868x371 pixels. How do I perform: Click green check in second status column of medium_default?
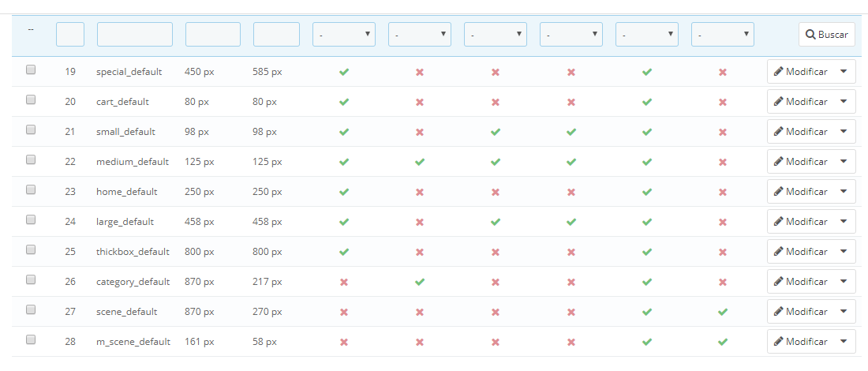(x=420, y=162)
